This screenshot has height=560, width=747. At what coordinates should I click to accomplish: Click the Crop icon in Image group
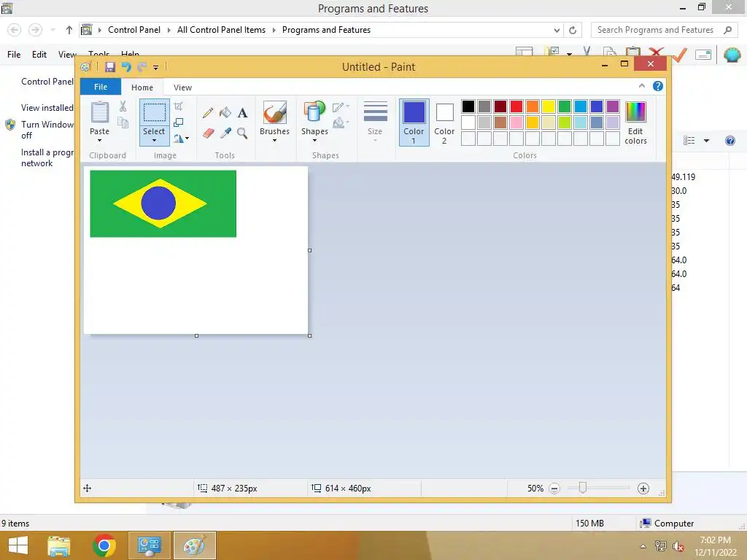[178, 106]
